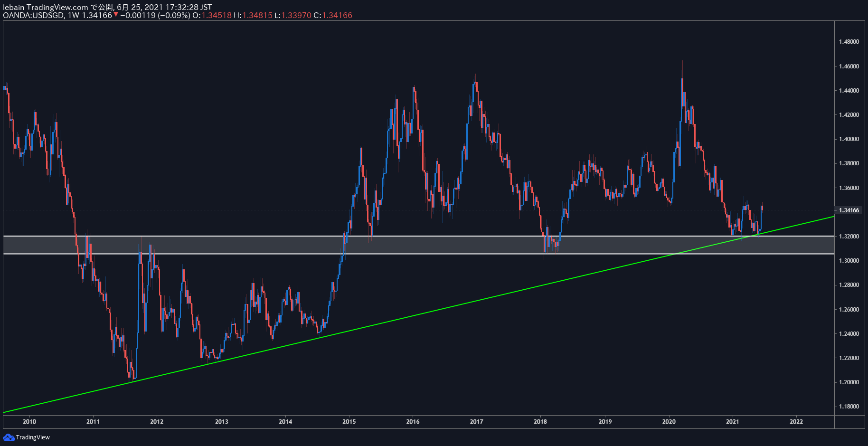The height and width of the screenshot is (446, 868).
Task: Select the 2015 year label on time axis
Action: [349, 421]
